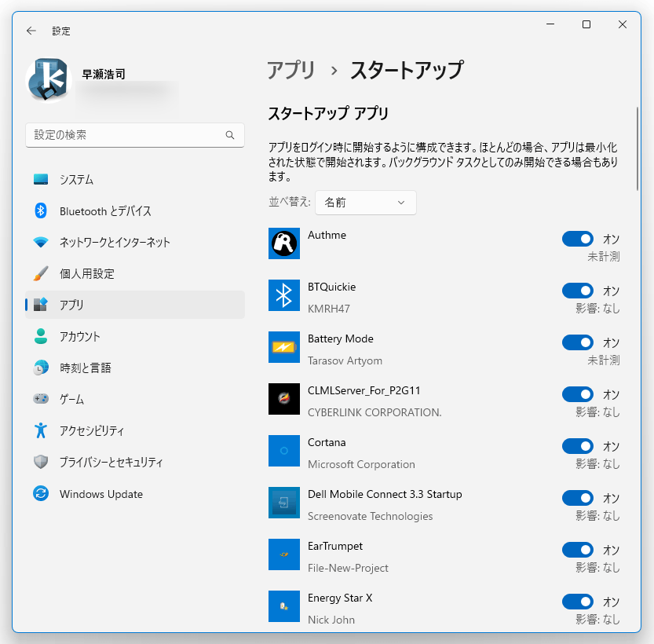Click the EarTrumpet app icon

pyautogui.click(x=284, y=554)
